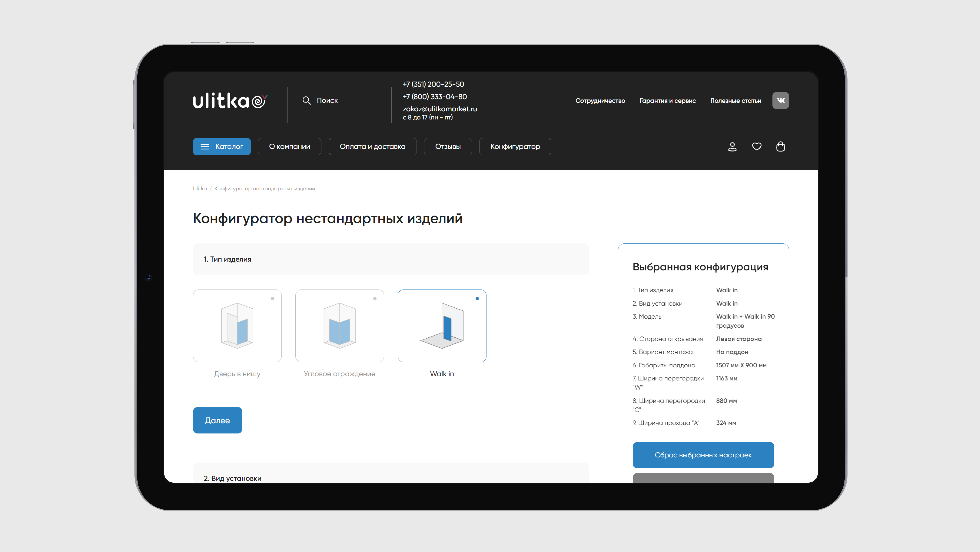This screenshot has height=552, width=980.
Task: Open the Каталог menu
Action: (222, 147)
